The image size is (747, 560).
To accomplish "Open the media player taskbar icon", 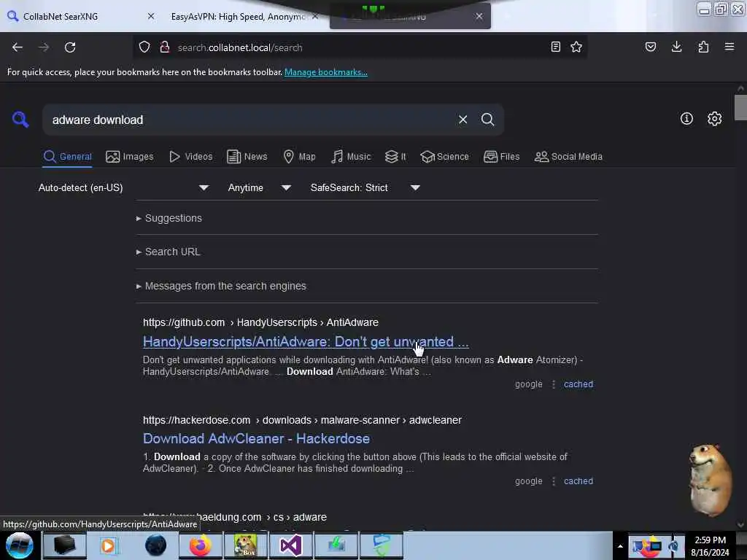I will click(x=109, y=545).
